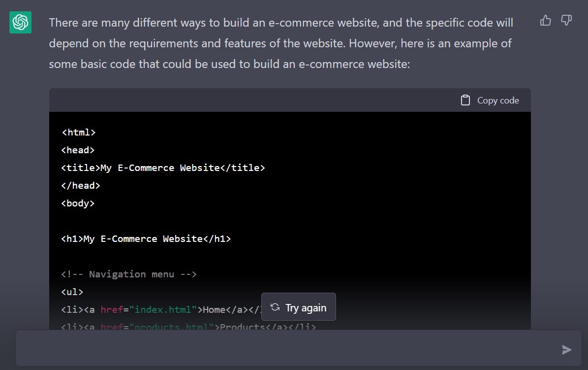Click the refresh arrows icon in Try again
This screenshot has height=370, width=588.
tap(275, 307)
